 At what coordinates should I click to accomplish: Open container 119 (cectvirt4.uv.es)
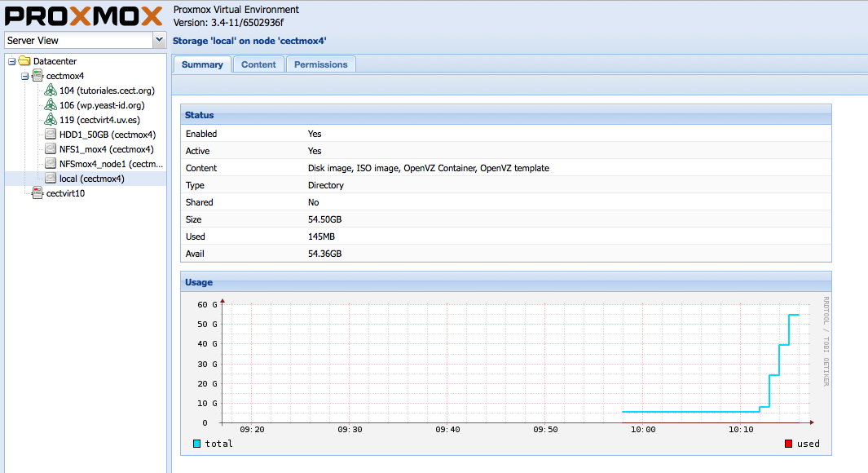click(99, 120)
